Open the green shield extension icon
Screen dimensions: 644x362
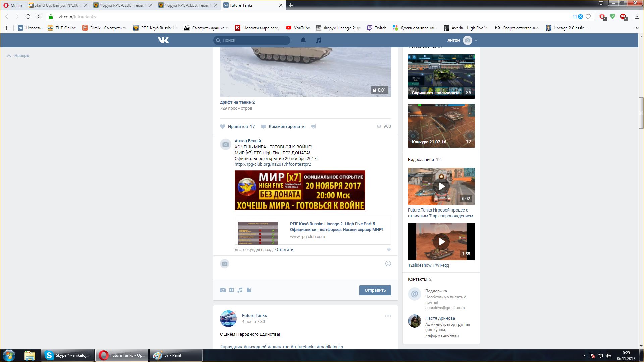click(x=612, y=16)
